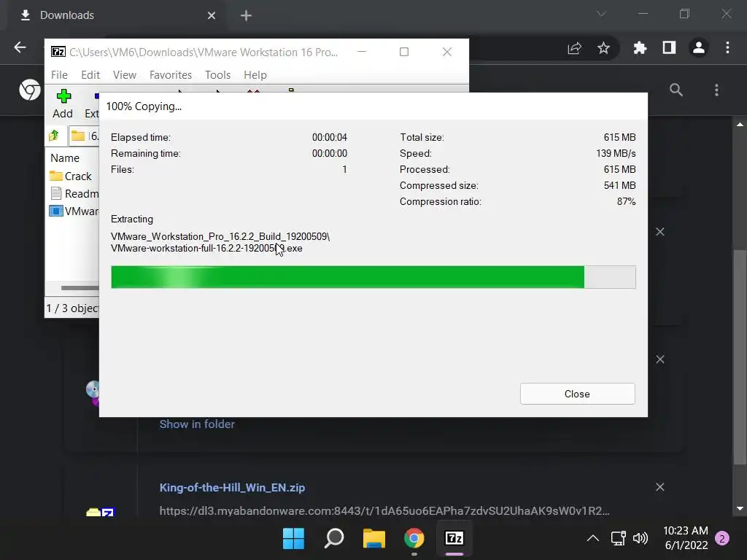Open the View menu in 7-Zip
The width and height of the screenshot is (747, 560).
coord(124,75)
